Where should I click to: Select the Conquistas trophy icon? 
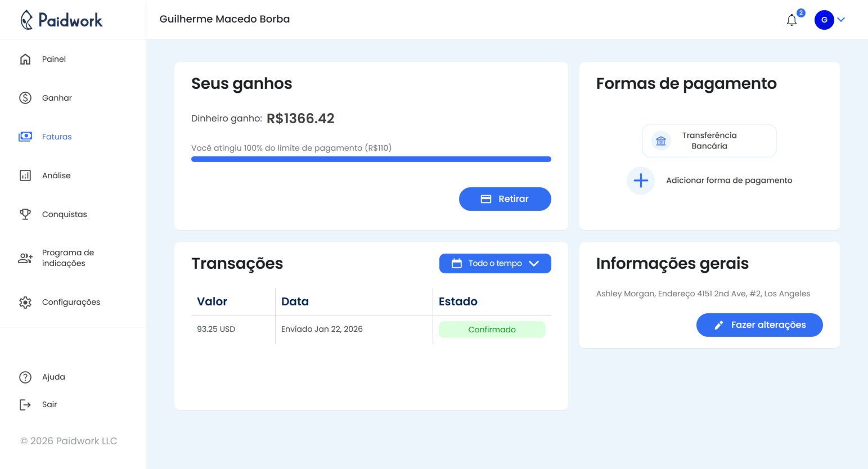(25, 214)
